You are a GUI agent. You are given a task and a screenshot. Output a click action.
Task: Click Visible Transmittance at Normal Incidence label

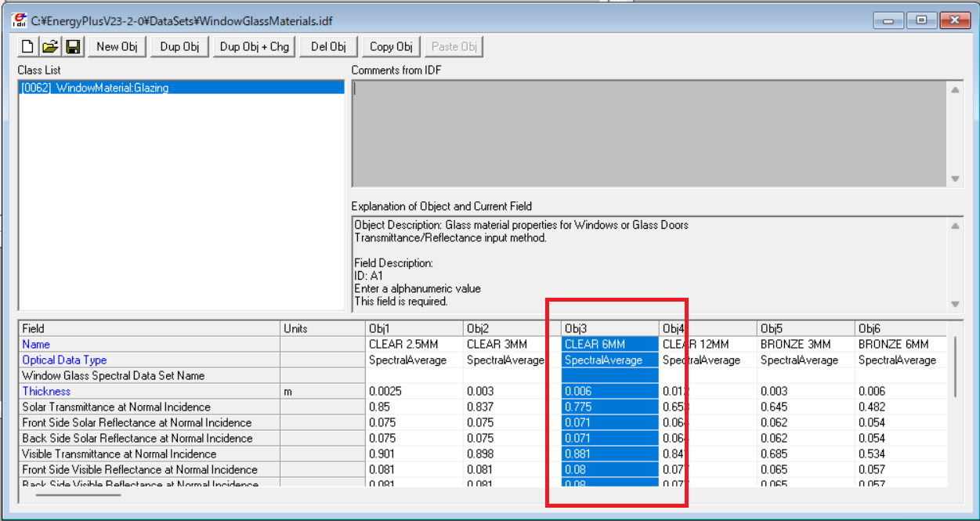(150, 454)
